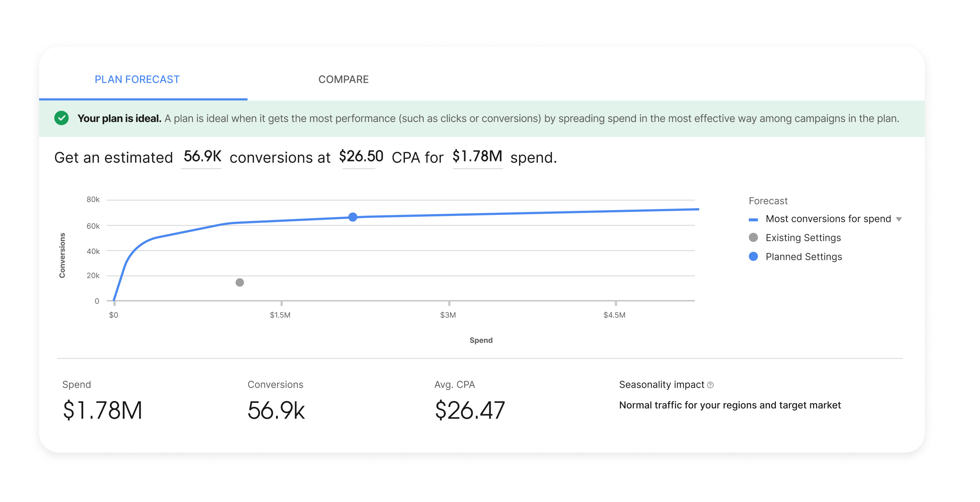Viewport: 980px width, 502px height.
Task: Open the Seasonality impact help icon
Action: pyautogui.click(x=711, y=384)
